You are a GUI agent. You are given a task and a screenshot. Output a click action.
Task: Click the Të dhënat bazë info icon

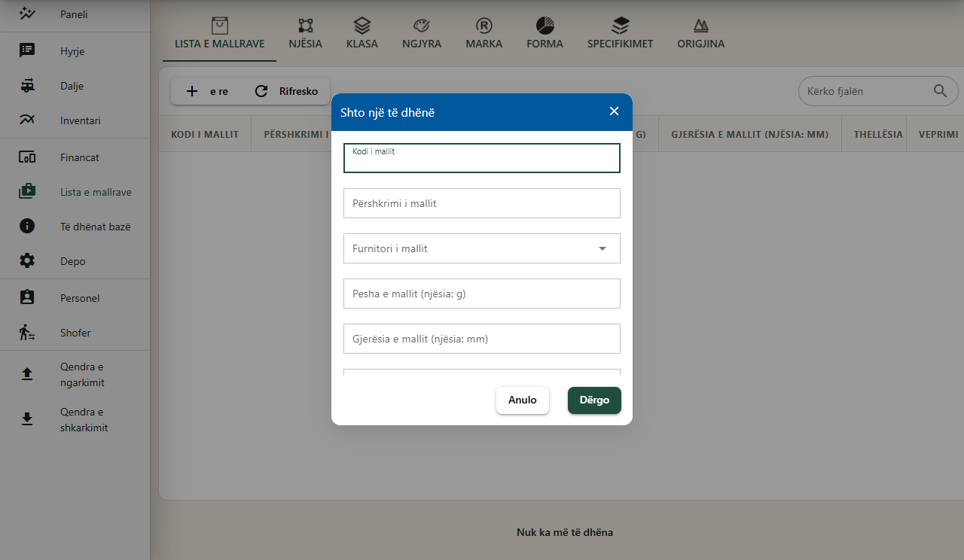tap(27, 226)
